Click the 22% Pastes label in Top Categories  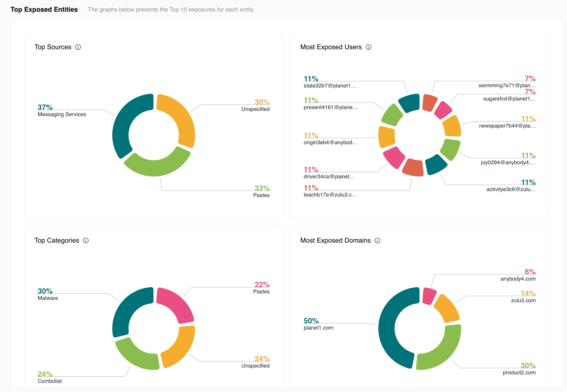(261, 288)
